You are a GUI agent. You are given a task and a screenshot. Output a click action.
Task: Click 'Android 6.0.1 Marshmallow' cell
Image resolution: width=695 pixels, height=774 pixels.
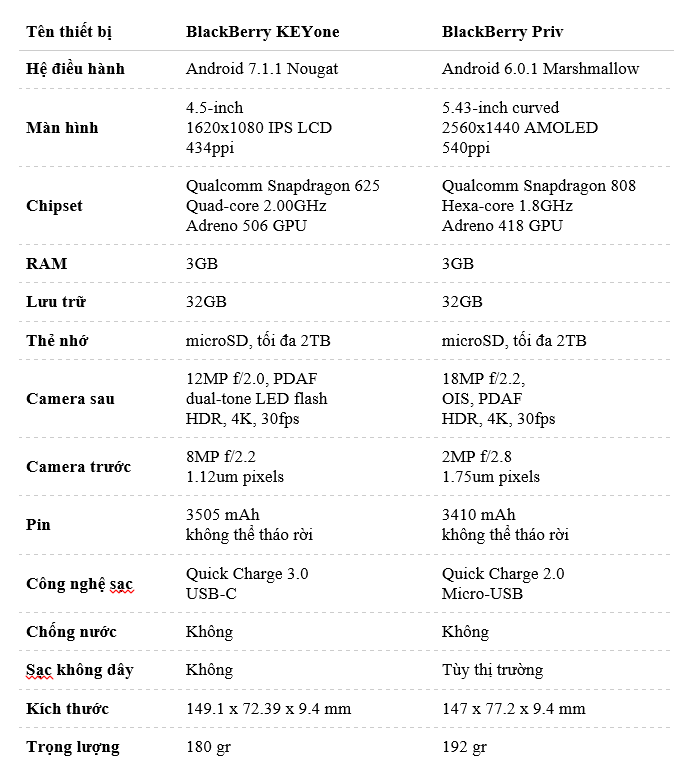tap(540, 69)
